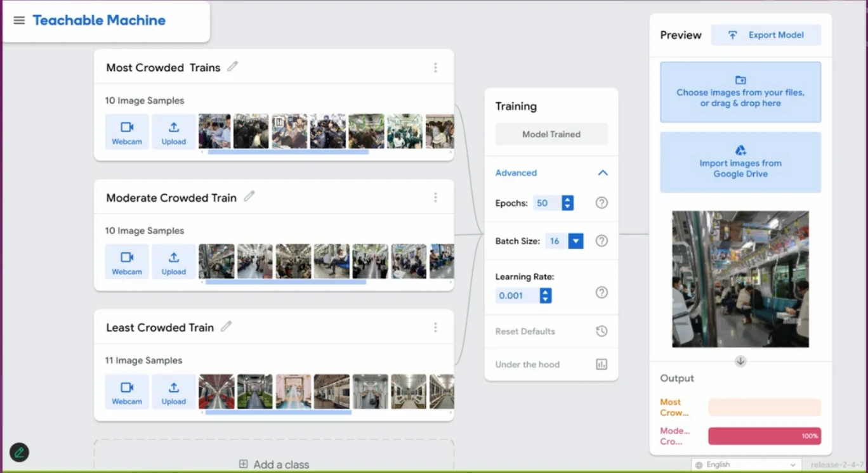Viewport: 868px width, 473px height.
Task: Click the Least Crowded Train samples scrollbar
Action: point(279,411)
